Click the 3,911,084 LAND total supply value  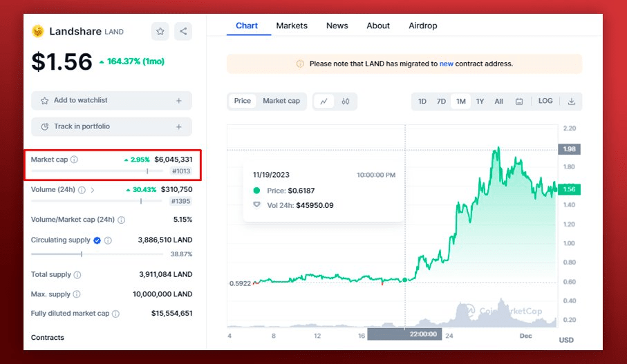coord(165,274)
